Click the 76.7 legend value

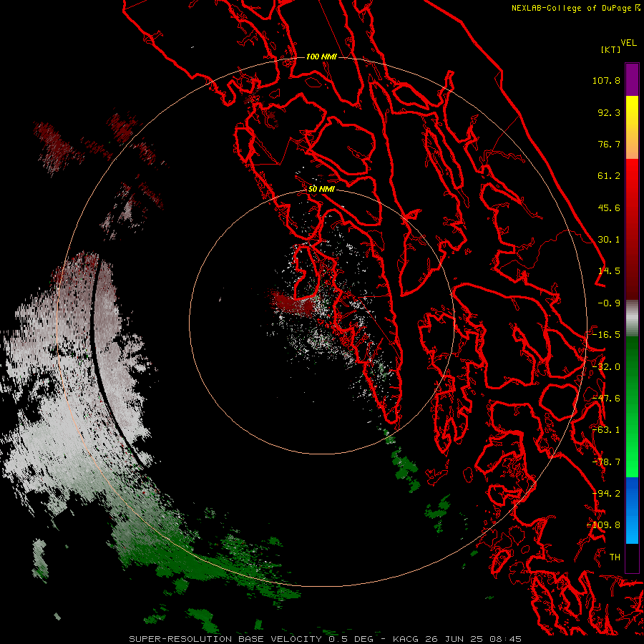(x=609, y=144)
